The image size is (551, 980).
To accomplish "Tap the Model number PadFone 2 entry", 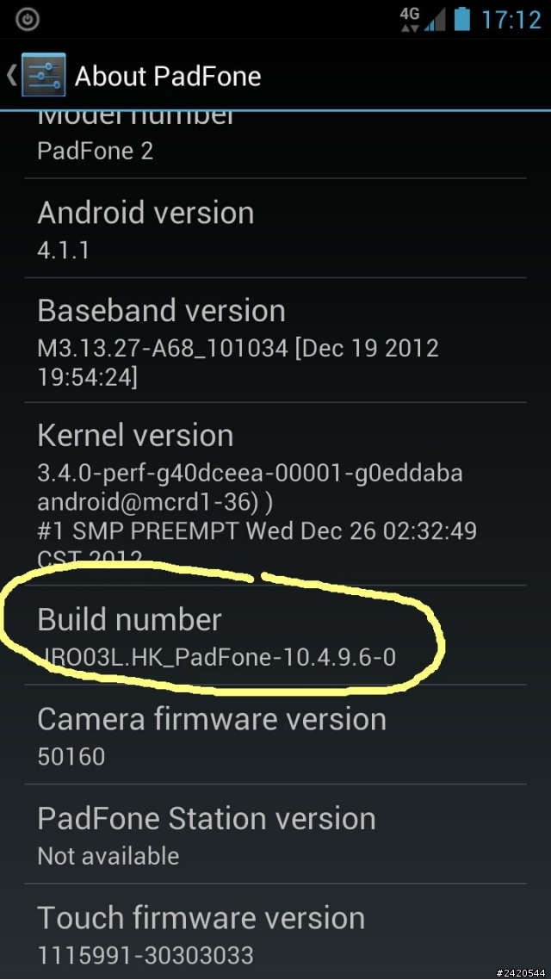I will pos(275,145).
